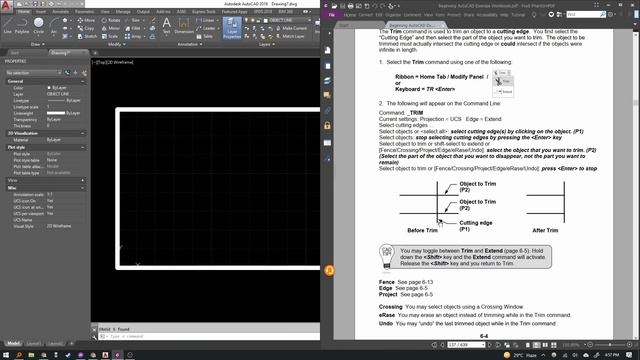Click the Print icon in PhantomPDF toolbar

[x=350, y=6]
